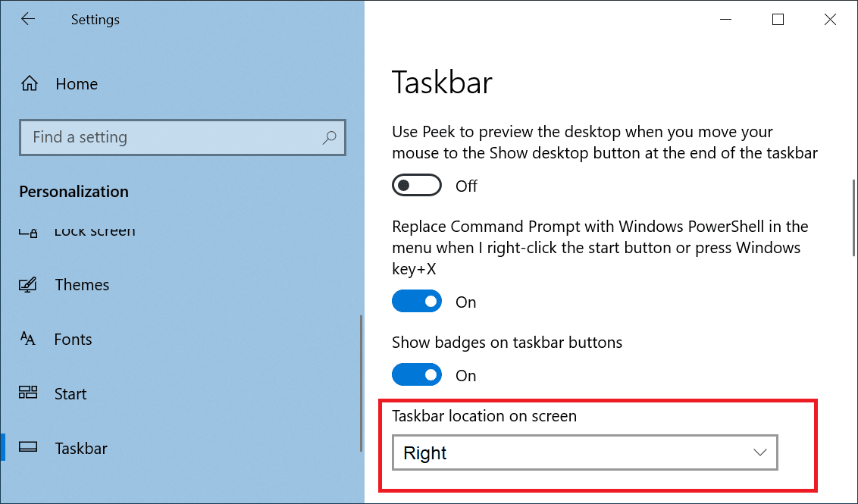Select the Themes brush icon
Image resolution: width=858 pixels, height=504 pixels.
[x=27, y=284]
